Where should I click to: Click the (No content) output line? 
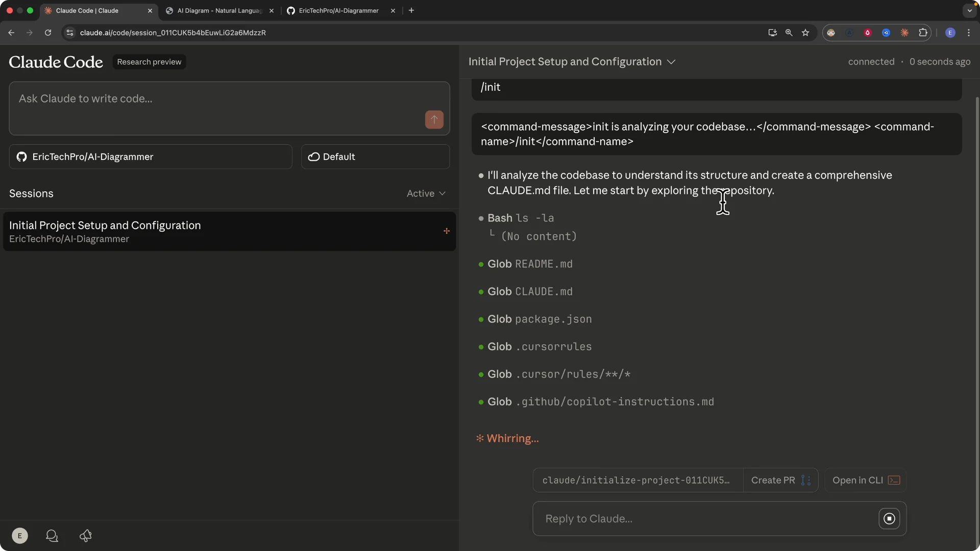[x=539, y=236]
